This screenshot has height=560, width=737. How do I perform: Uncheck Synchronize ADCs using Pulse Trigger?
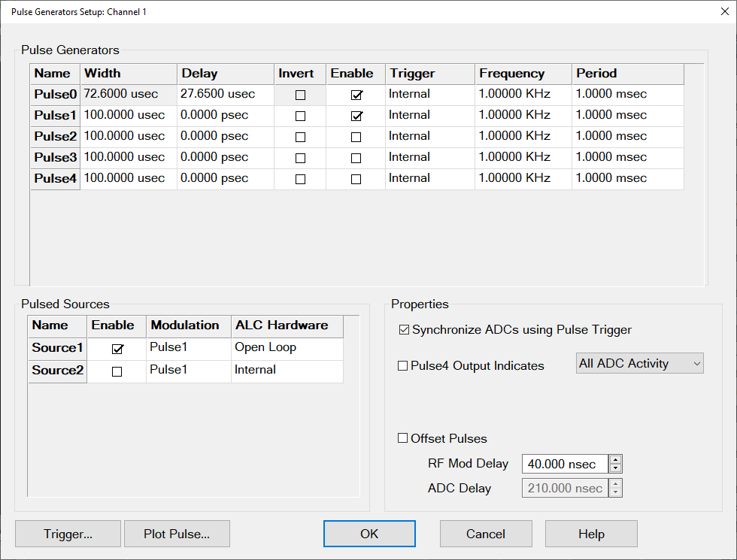coord(405,330)
